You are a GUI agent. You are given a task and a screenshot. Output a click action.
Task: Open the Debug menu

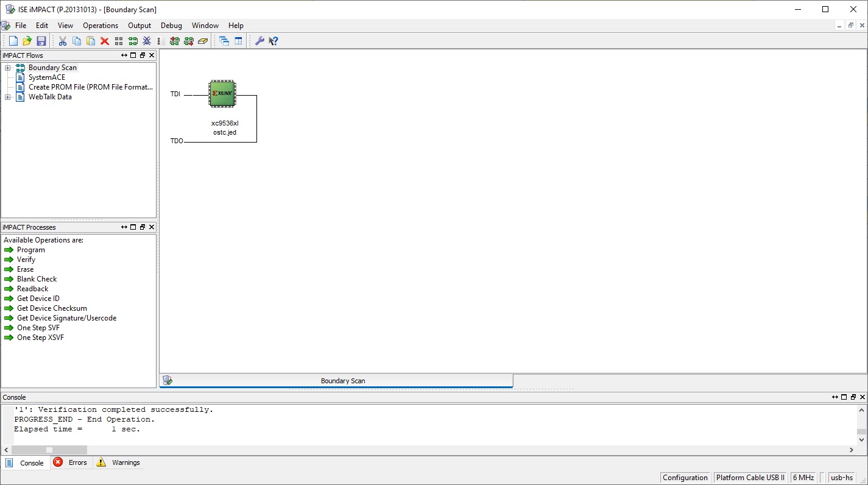pos(171,26)
